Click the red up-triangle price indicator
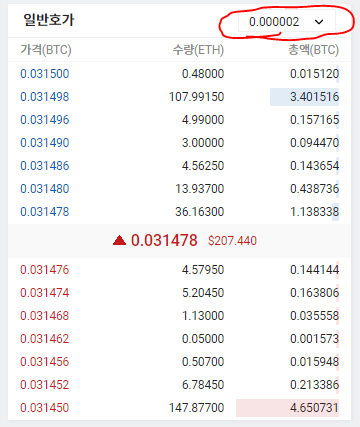 click(x=119, y=240)
